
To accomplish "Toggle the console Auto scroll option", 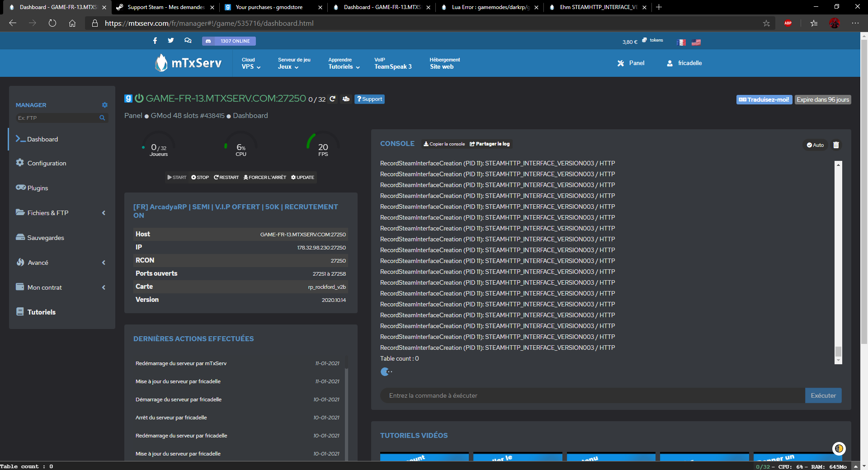I will click(x=815, y=145).
